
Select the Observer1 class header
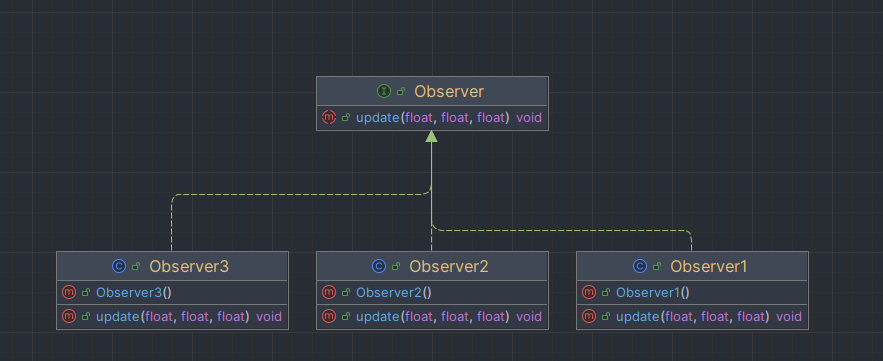693,266
